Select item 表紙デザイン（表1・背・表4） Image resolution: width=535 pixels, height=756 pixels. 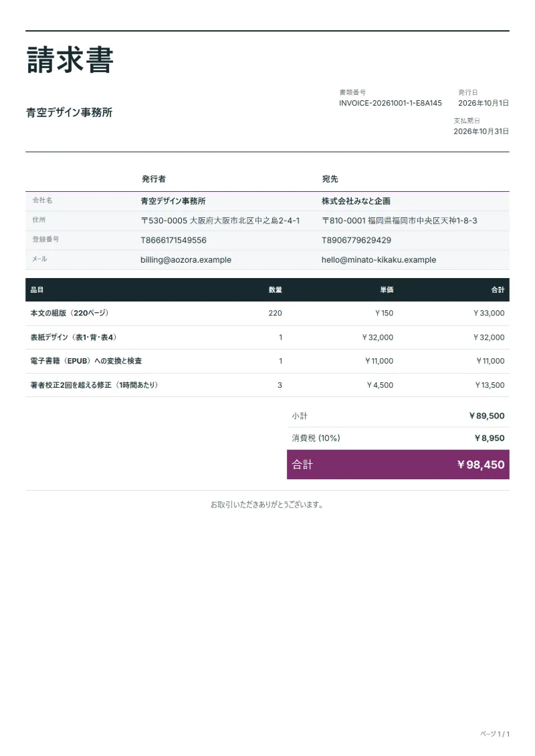74,338
